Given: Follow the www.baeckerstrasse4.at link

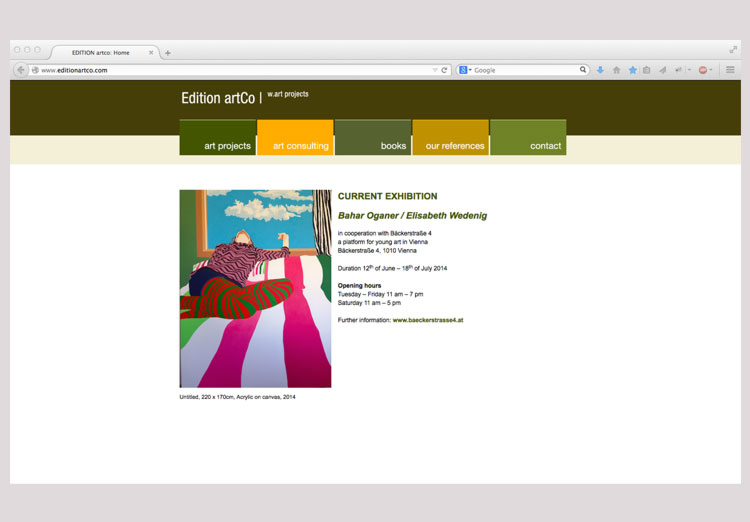Looking at the screenshot, I should (x=428, y=320).
